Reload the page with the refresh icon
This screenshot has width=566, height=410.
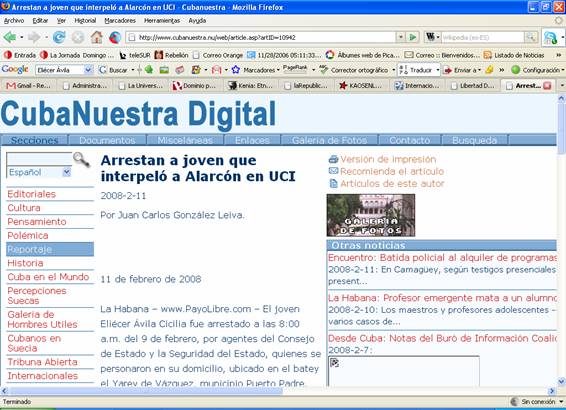click(59, 37)
